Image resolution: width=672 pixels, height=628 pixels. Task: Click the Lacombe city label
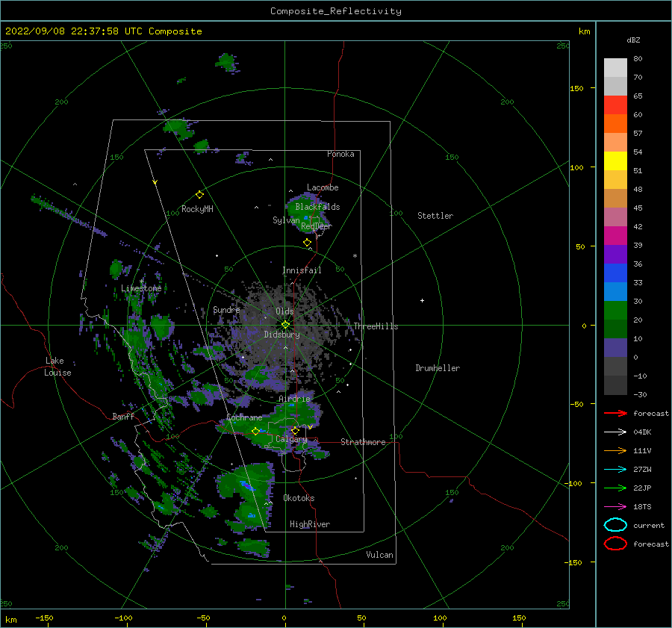click(x=323, y=187)
